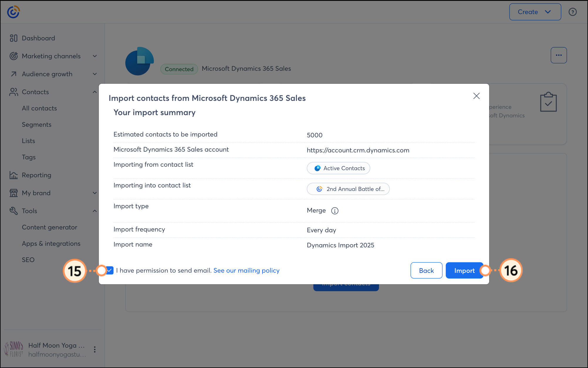Open Dashboard from the sidebar

[x=38, y=38]
